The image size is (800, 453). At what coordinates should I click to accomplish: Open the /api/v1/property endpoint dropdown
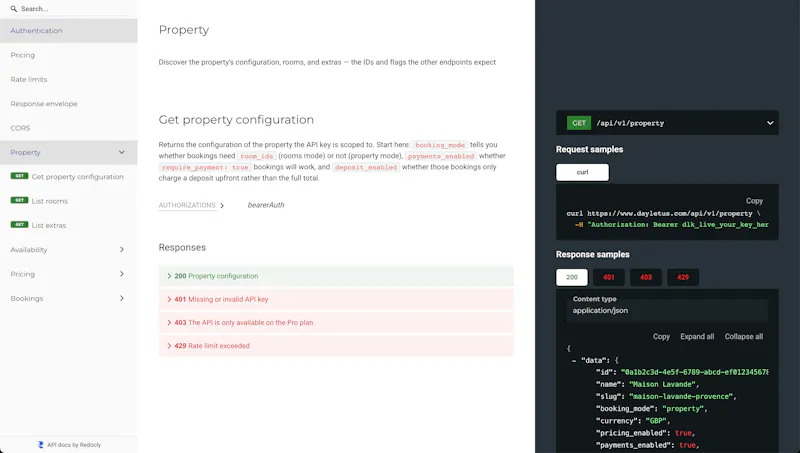pyautogui.click(x=667, y=123)
